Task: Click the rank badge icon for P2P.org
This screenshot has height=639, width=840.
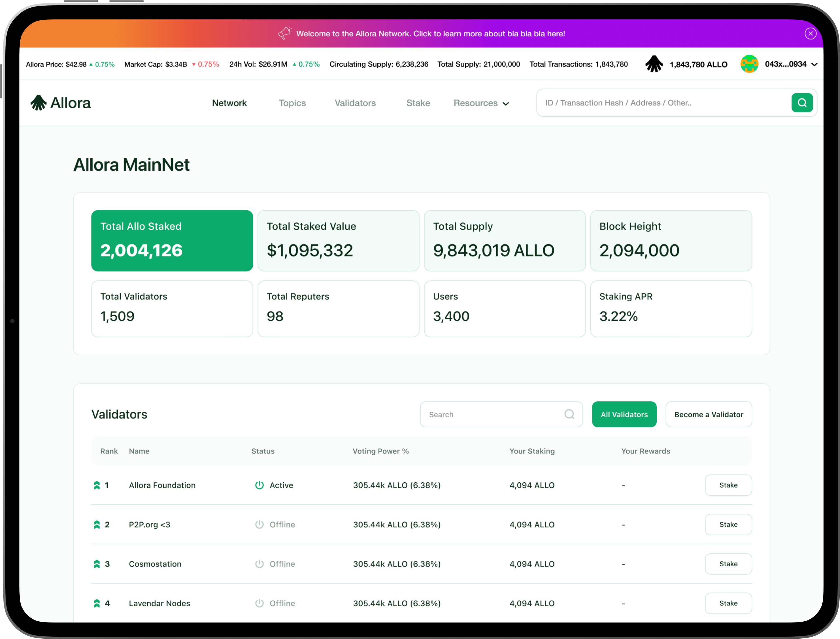Action: 97,524
